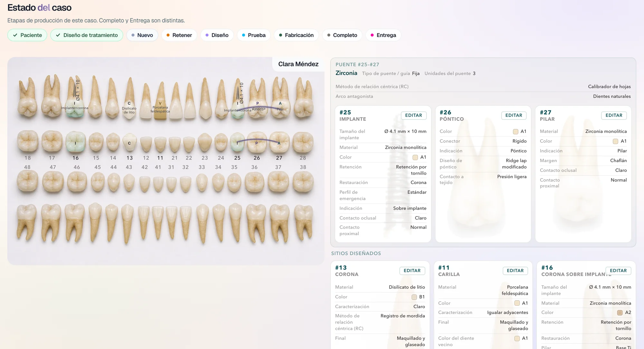Switch to the Retener stage

(x=179, y=35)
